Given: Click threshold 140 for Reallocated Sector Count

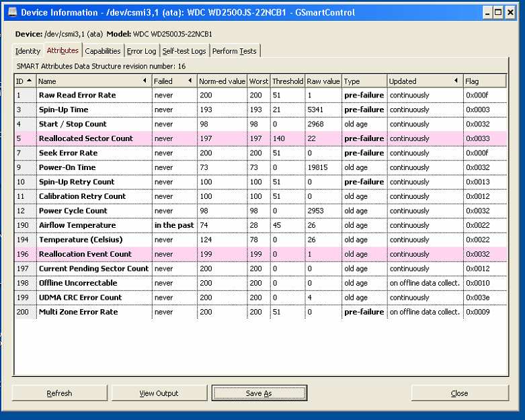Looking at the screenshot, I should 278,138.
